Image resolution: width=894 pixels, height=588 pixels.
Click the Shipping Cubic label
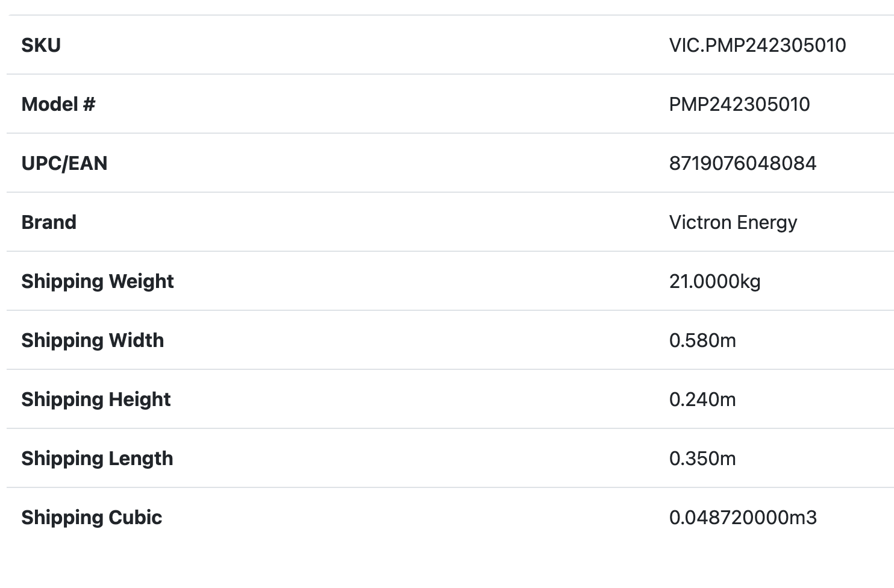tap(92, 518)
